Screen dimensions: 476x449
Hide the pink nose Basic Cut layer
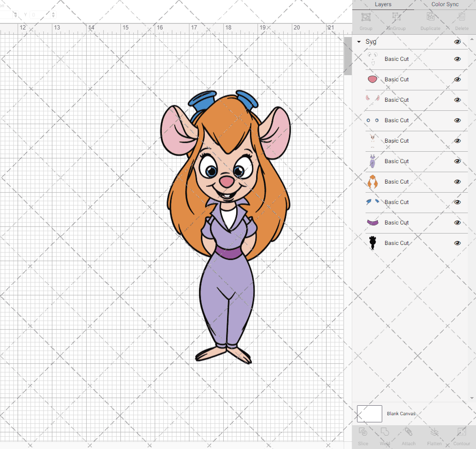tap(457, 79)
